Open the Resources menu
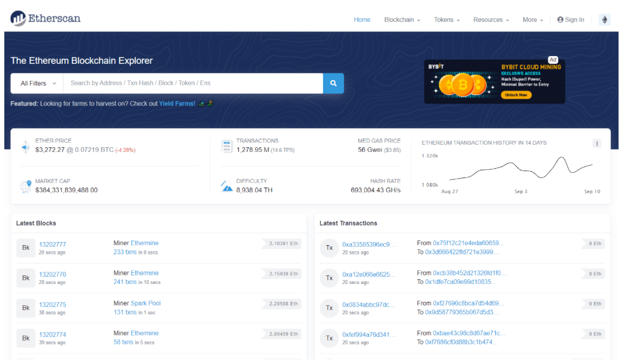624x364 pixels. (x=491, y=20)
